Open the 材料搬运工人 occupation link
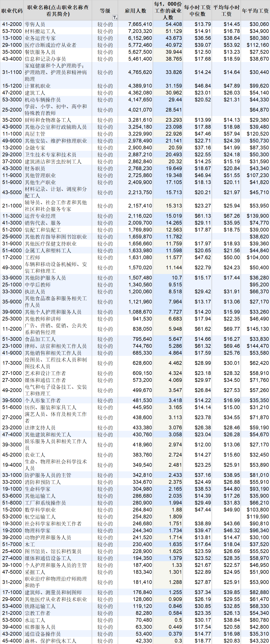Screen dimensions: 270x644 tap(40, 31)
